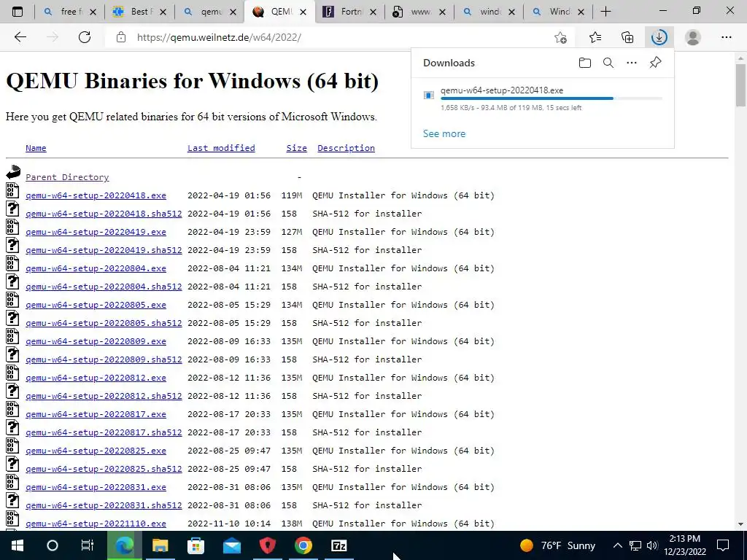Open a new browser tab

(x=606, y=12)
